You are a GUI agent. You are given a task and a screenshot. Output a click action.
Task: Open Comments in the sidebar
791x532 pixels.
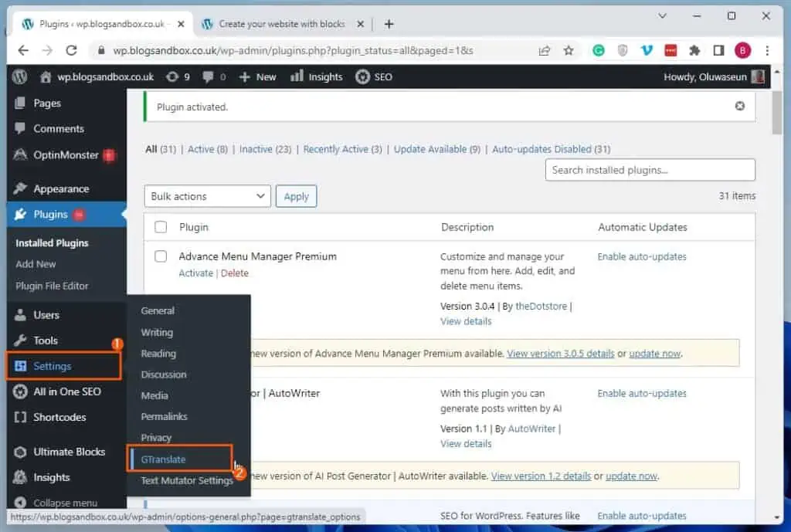point(59,129)
